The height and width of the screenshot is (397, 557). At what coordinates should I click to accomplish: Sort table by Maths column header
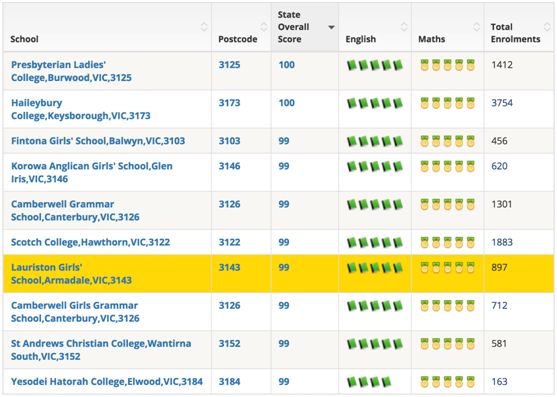tap(448, 27)
